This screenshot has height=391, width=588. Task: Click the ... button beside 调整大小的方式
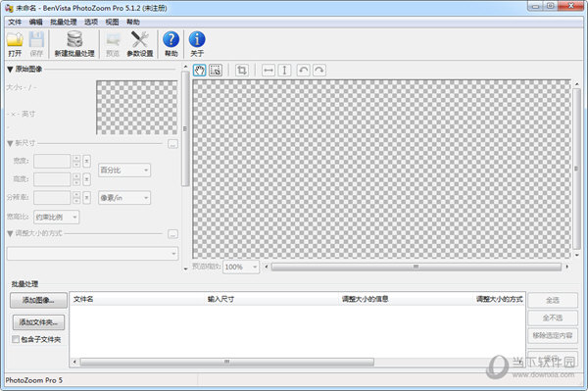click(172, 234)
